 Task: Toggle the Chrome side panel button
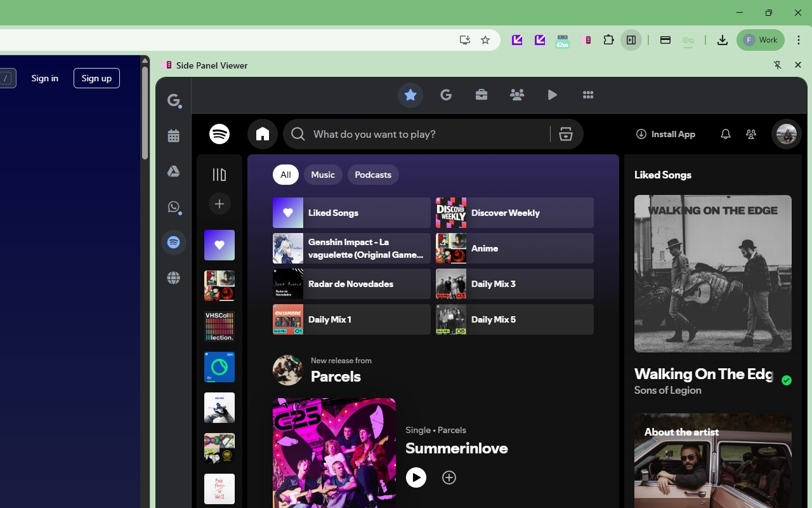click(631, 40)
